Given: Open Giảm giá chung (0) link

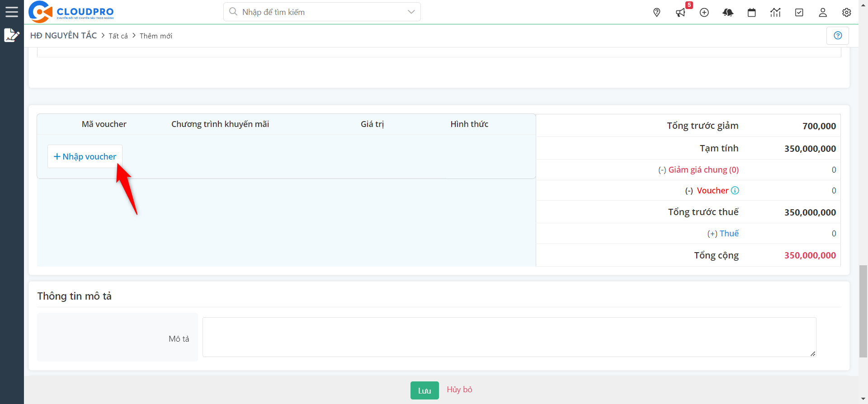Looking at the screenshot, I should coord(703,169).
